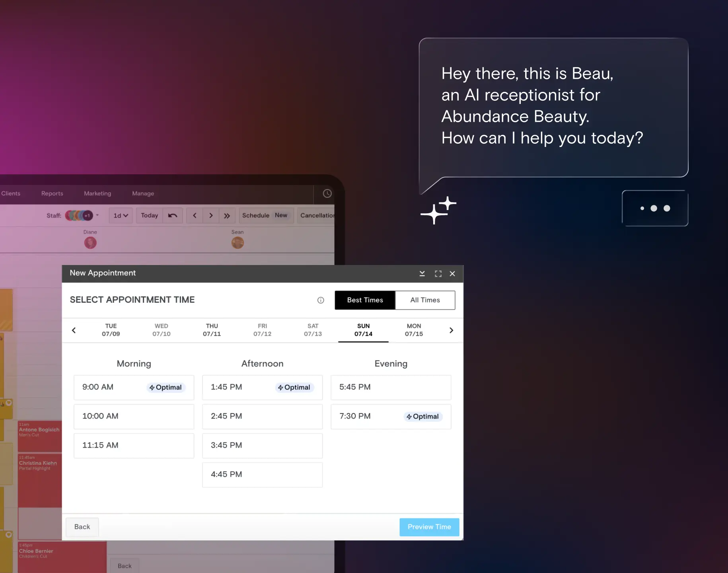Click the clock icon in top bar
The width and height of the screenshot is (728, 573).
coord(327,193)
